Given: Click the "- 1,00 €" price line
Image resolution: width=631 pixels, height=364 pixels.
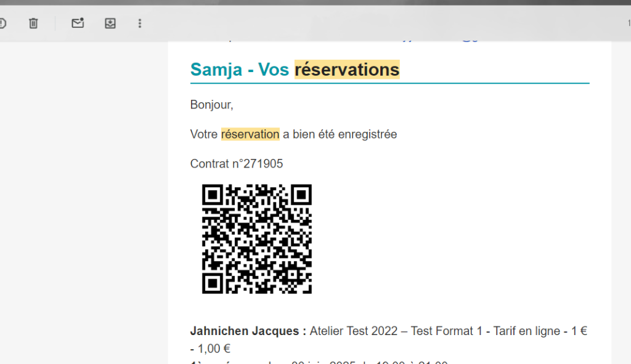Looking at the screenshot, I should tap(210, 349).
